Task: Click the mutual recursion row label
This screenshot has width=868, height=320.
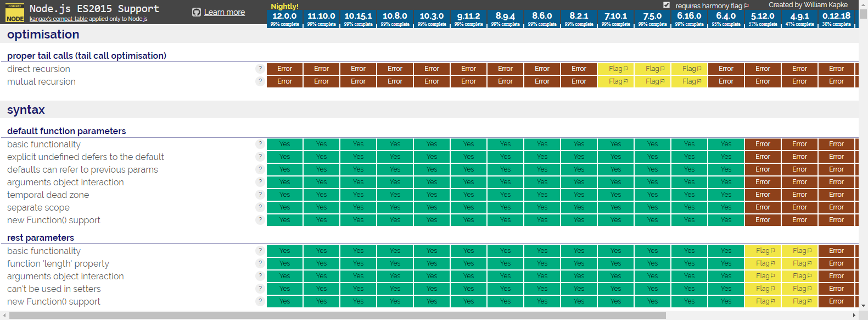Action: pyautogui.click(x=41, y=81)
